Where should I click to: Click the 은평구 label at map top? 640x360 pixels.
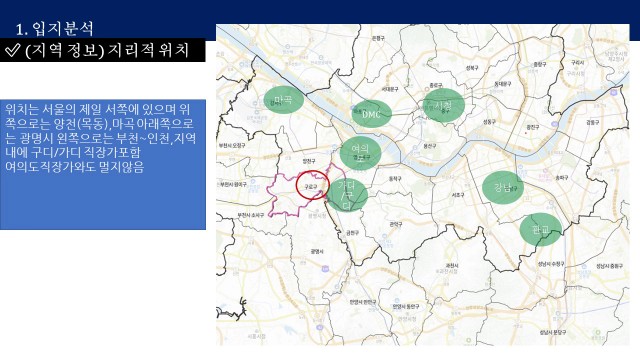pyautogui.click(x=378, y=38)
